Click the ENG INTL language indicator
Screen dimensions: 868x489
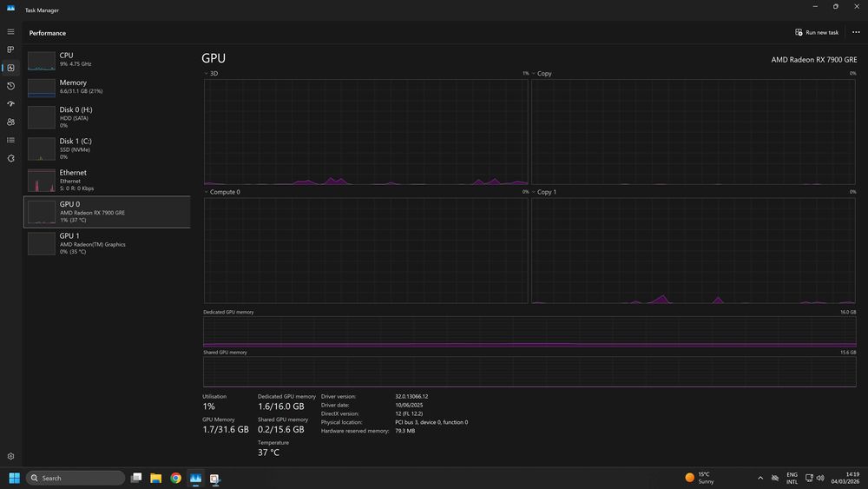tap(792, 478)
